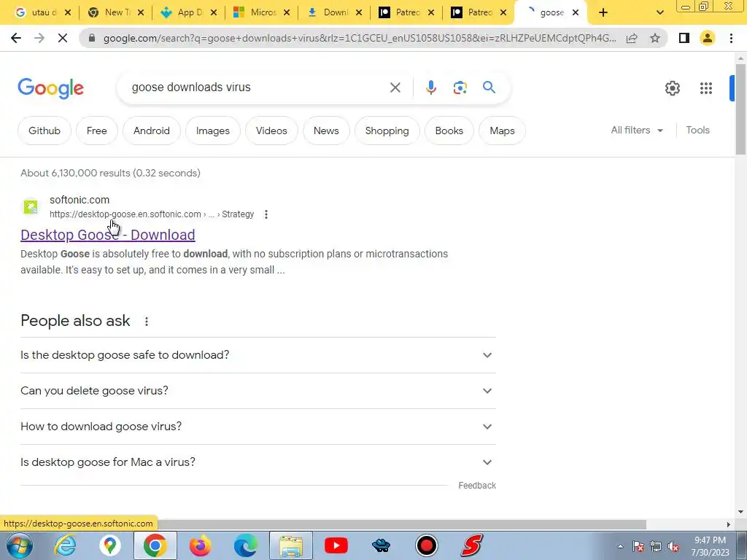Go to the Google logo homepage
Image resolution: width=747 pixels, height=560 pixels.
click(x=51, y=88)
